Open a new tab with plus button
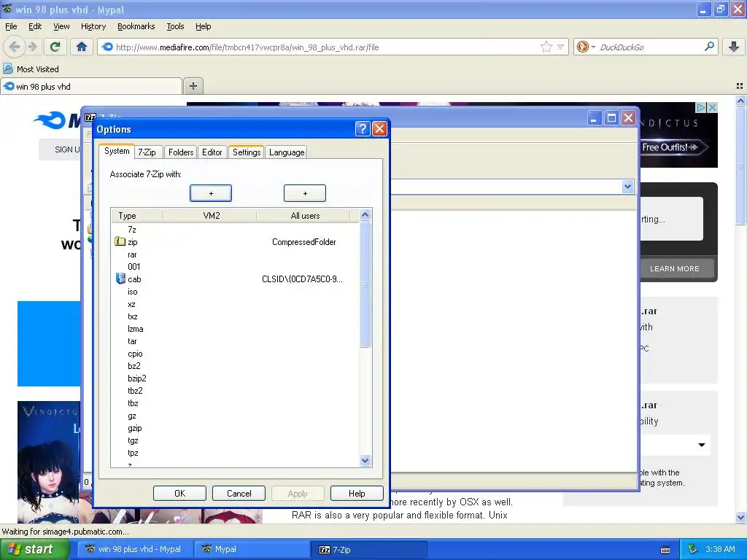Viewport: 747px width, 560px height. [x=193, y=86]
